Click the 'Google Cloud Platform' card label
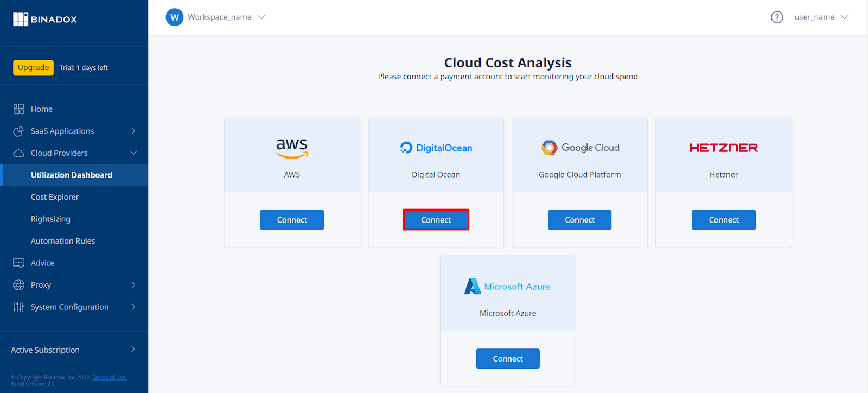 [580, 175]
